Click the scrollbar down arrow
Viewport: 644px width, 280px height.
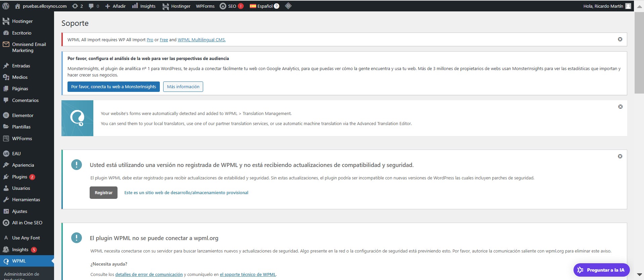pos(639,274)
